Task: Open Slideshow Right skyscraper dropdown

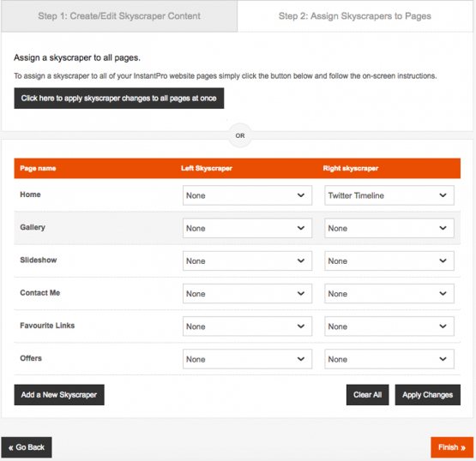Action: tap(389, 260)
